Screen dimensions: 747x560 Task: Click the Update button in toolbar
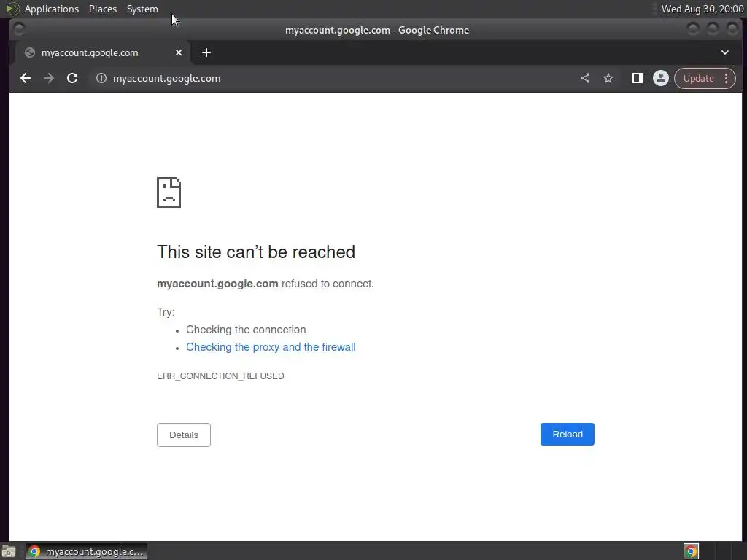click(698, 78)
